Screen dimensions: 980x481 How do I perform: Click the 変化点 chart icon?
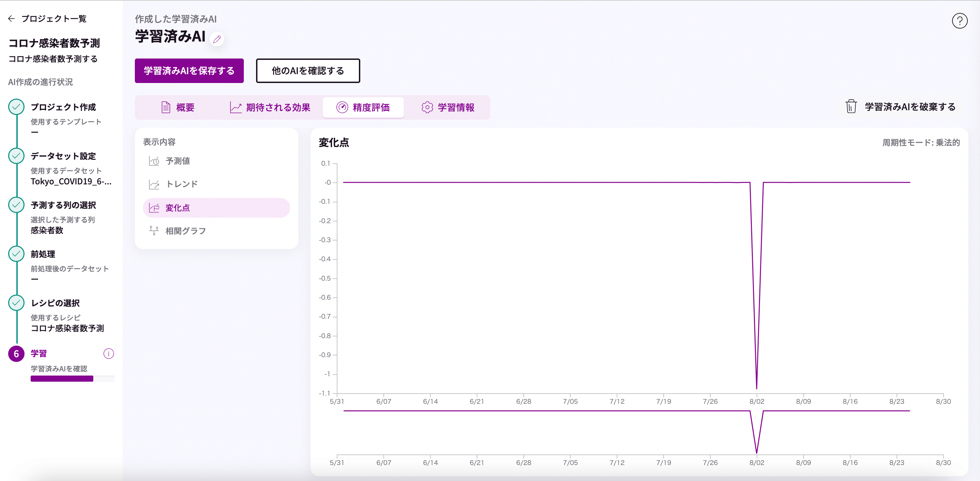(154, 208)
